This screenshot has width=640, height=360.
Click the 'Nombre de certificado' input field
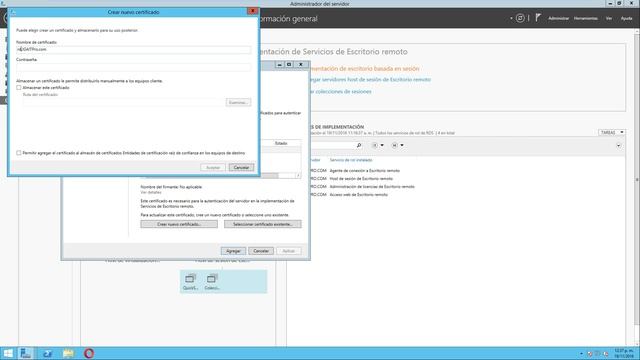(133, 49)
